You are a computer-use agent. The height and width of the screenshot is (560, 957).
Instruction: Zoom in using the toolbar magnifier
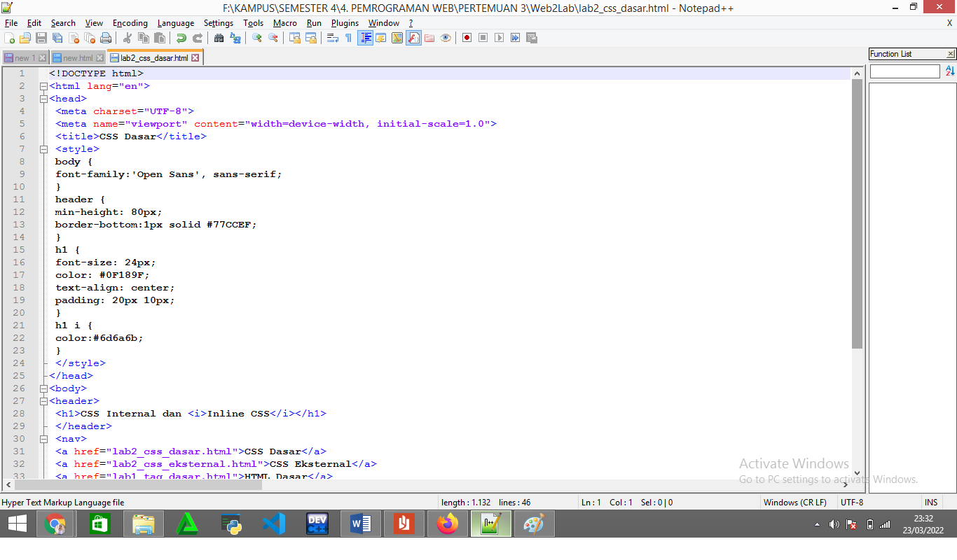(257, 38)
